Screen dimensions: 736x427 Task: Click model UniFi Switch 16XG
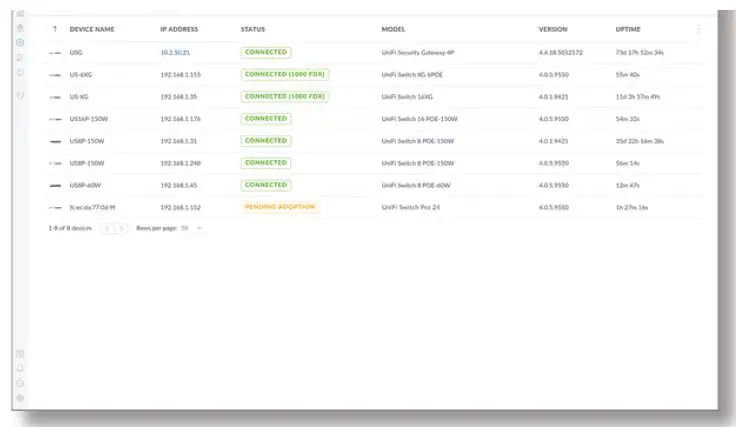pyautogui.click(x=407, y=97)
